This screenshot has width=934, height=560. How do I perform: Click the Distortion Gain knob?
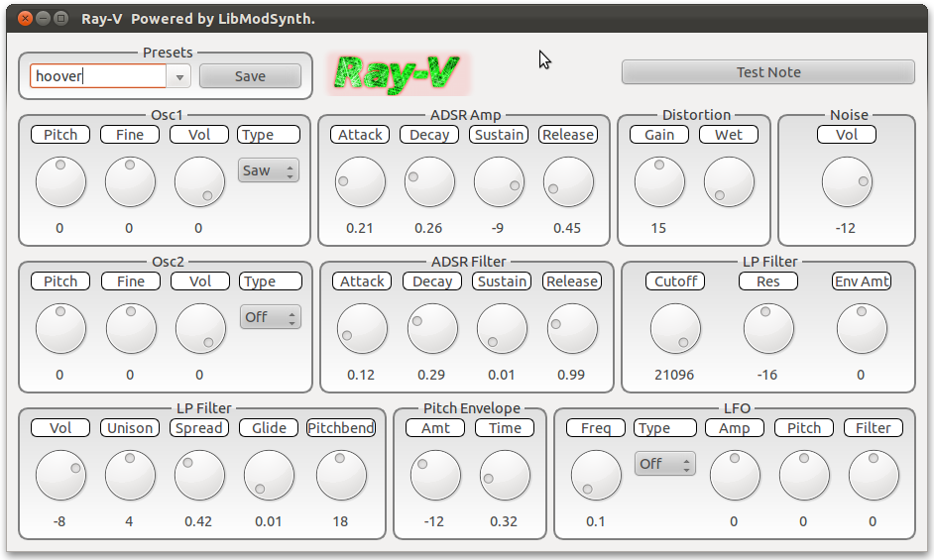659,182
